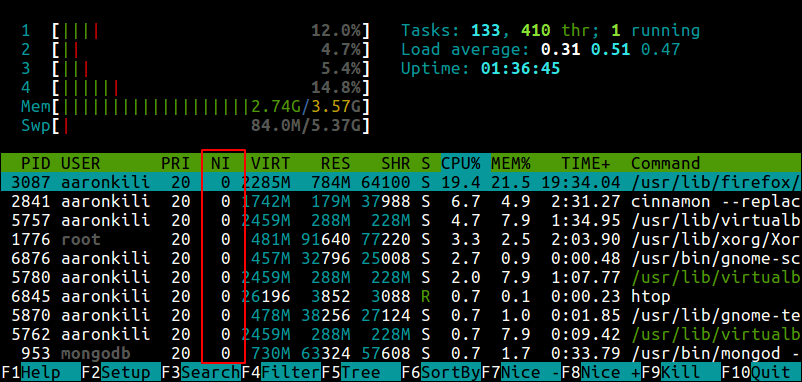The image size is (802, 382).
Task: Click the Load average values line
Action: 541,50
